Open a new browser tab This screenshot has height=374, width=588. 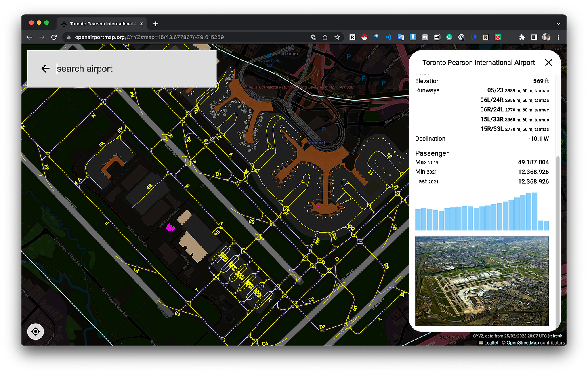(x=155, y=24)
